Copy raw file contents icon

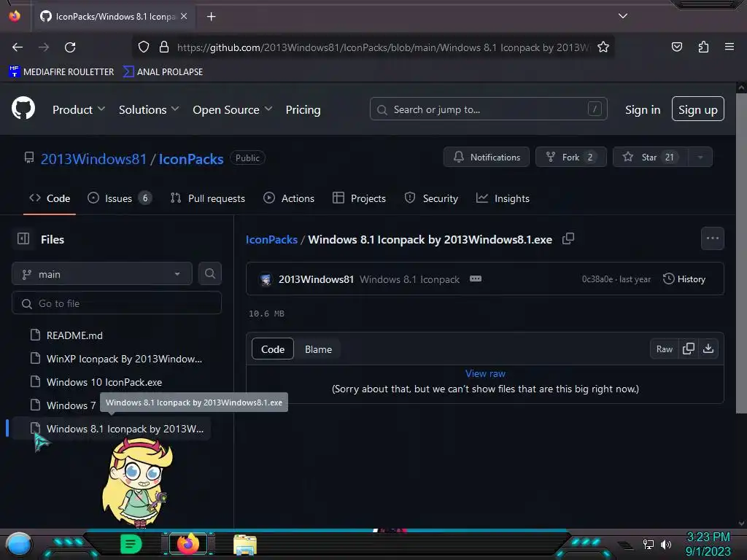click(688, 349)
